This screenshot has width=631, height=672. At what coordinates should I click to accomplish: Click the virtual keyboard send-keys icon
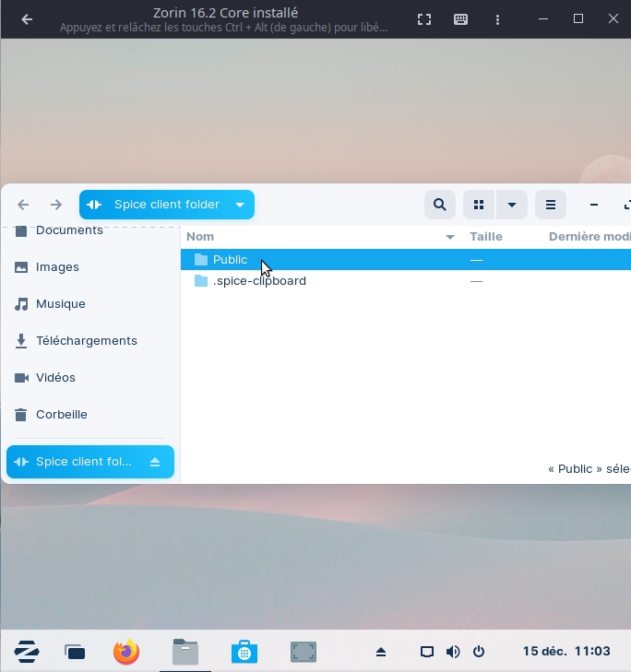pos(460,19)
